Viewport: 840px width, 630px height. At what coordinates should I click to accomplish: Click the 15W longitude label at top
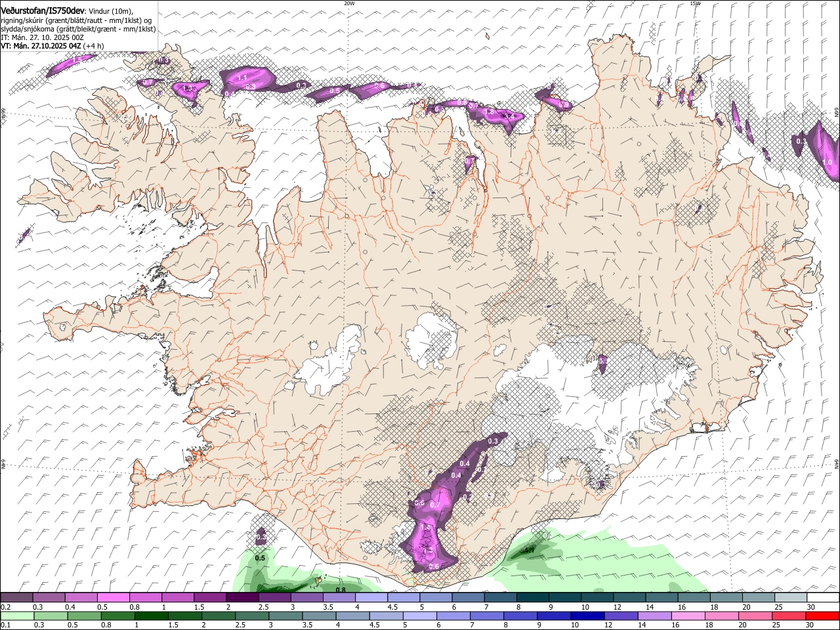pyautogui.click(x=695, y=3)
